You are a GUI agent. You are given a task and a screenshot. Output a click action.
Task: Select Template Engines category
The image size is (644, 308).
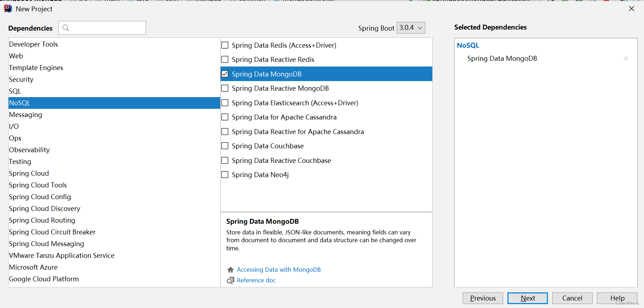point(114,68)
